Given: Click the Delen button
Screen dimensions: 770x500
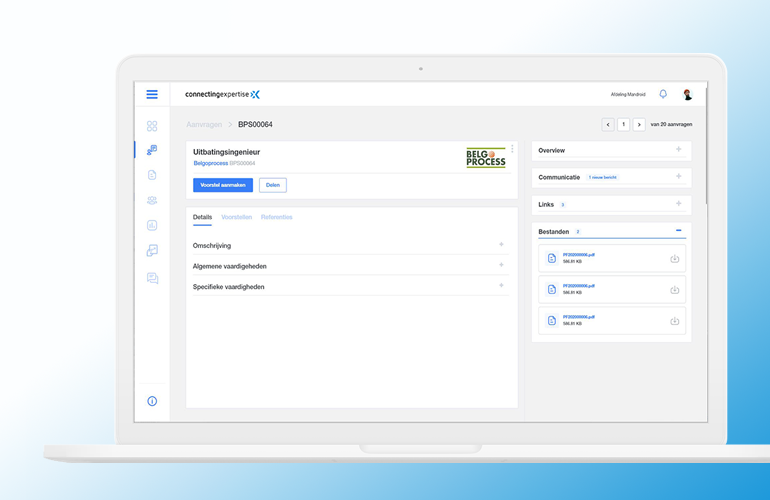Looking at the screenshot, I should 273,185.
